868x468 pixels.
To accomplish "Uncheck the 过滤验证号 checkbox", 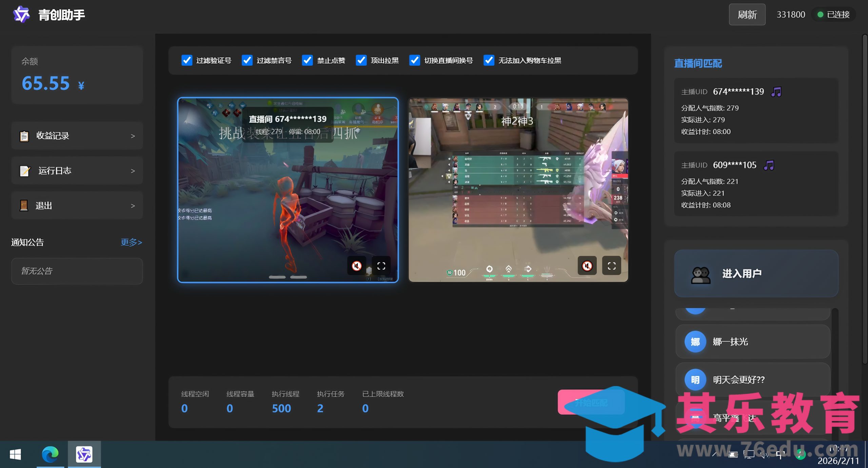I will click(186, 60).
